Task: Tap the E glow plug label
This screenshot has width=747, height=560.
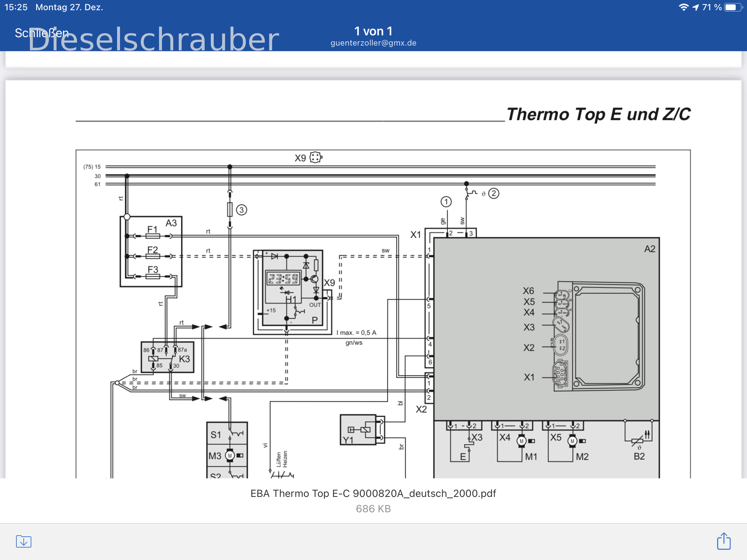Action: 463,457
